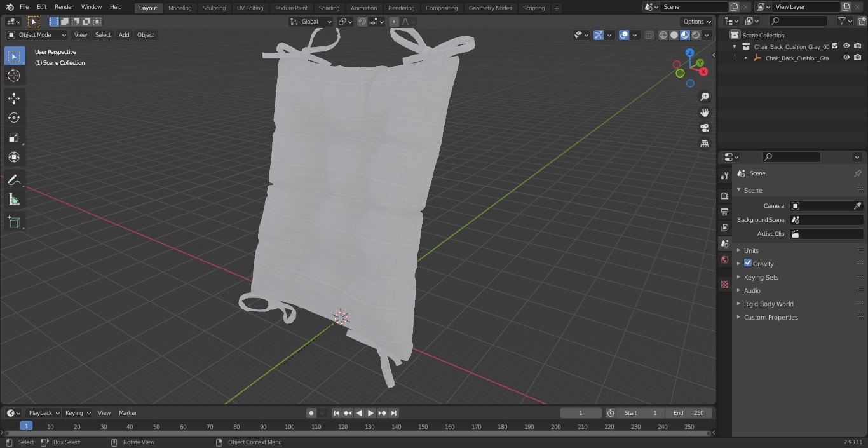The image size is (868, 448).
Task: Open the outliner filter dropdown
Action: pyautogui.click(x=844, y=22)
